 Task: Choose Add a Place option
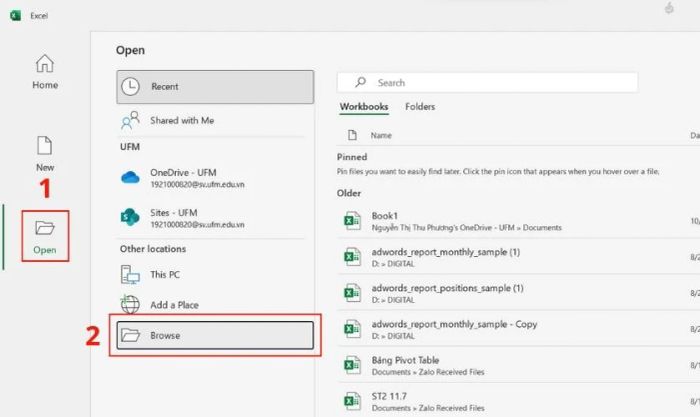click(215, 305)
